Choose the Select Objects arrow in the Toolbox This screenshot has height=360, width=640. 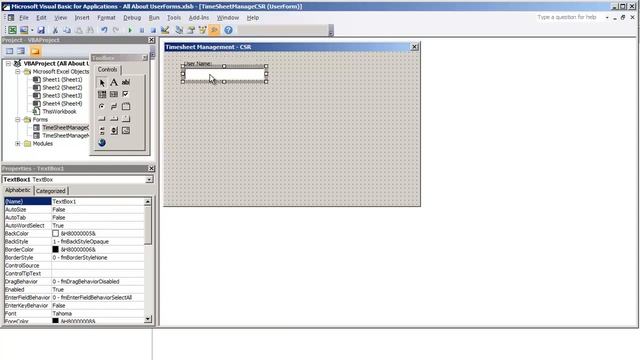[x=102, y=82]
